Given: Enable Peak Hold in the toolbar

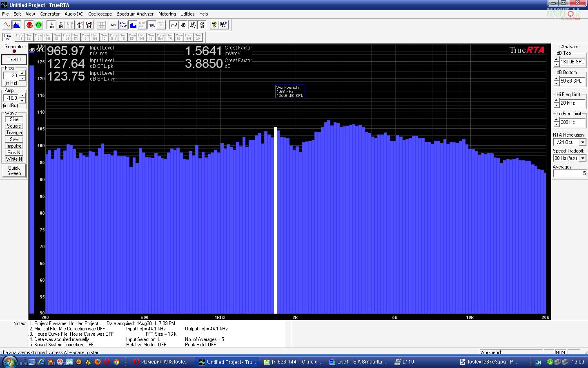Looking at the screenshot, I should point(123,25).
